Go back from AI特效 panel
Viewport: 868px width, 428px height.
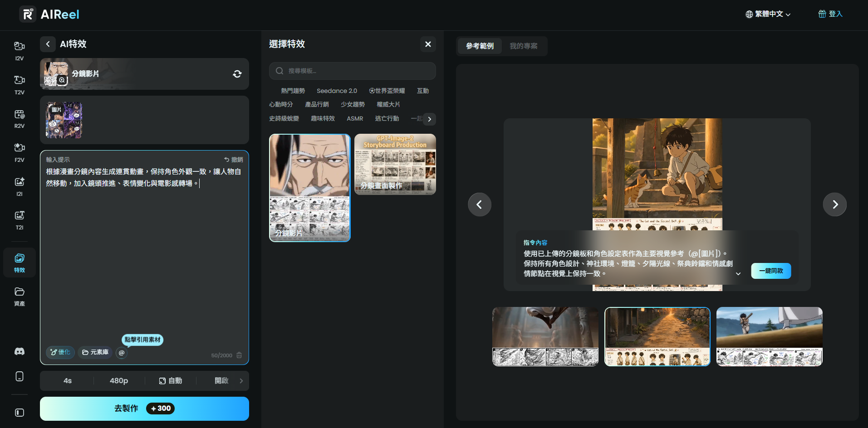tap(48, 44)
